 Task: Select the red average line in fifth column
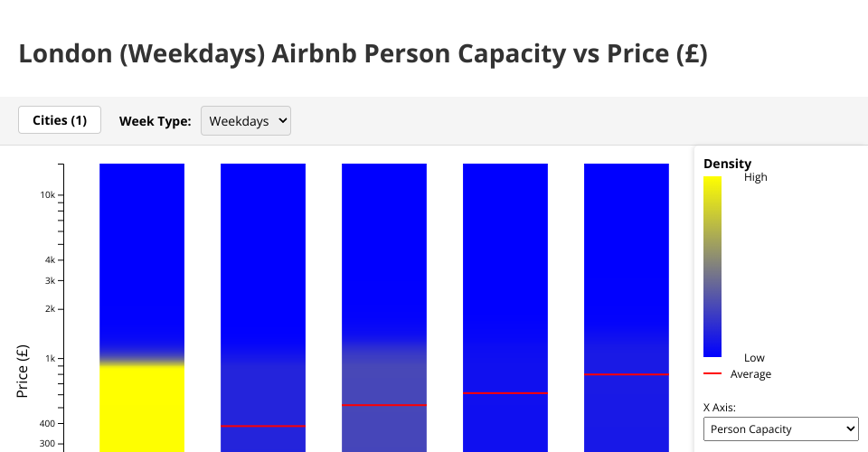point(627,374)
